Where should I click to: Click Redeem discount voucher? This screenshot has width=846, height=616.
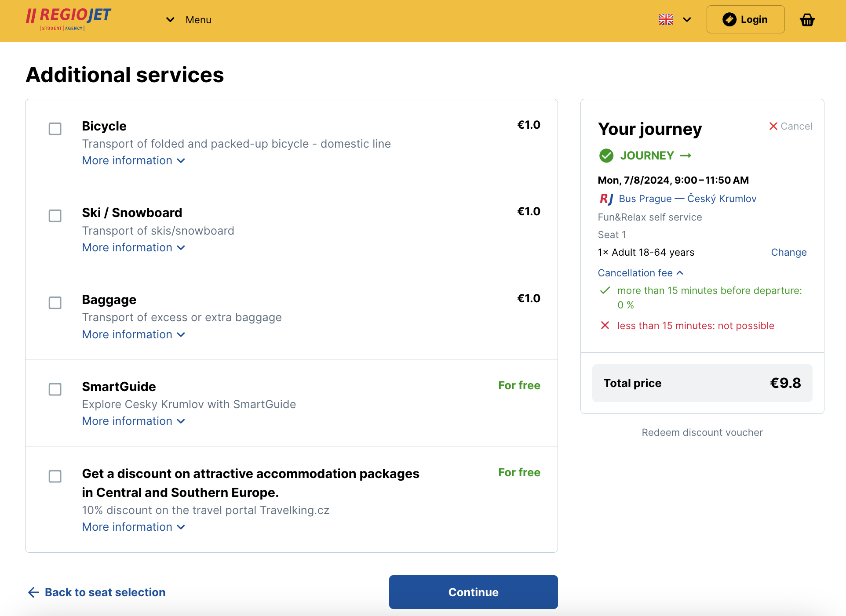(702, 432)
